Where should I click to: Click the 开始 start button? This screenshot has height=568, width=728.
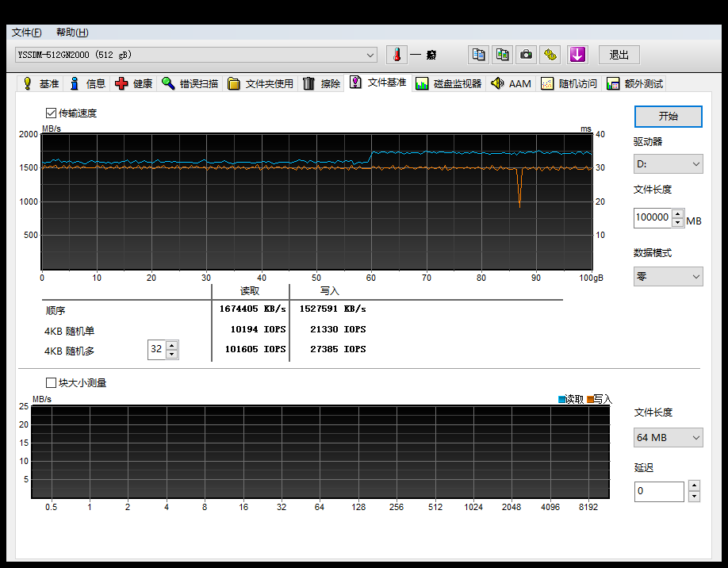pyautogui.click(x=668, y=116)
